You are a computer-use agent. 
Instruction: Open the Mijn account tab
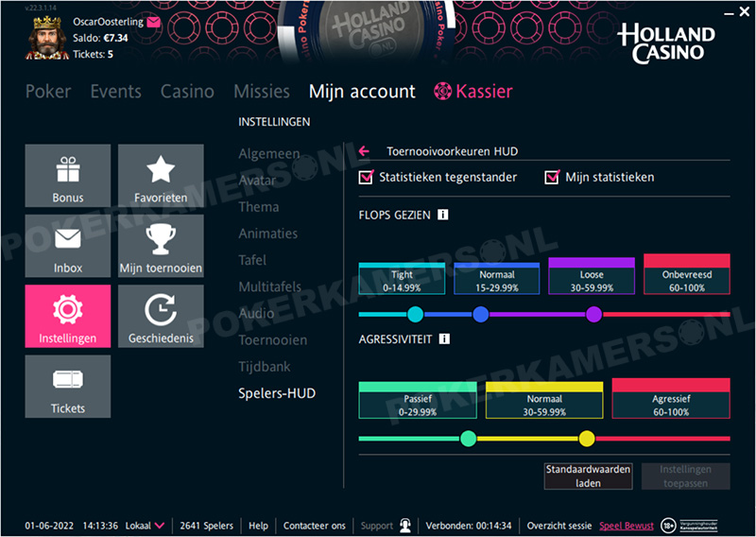(x=362, y=91)
